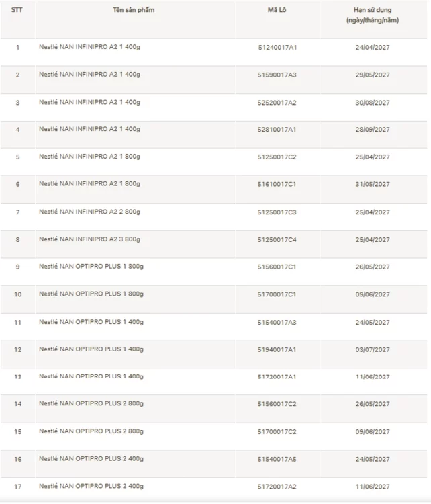Click lot code 51540017A5

tap(277, 459)
